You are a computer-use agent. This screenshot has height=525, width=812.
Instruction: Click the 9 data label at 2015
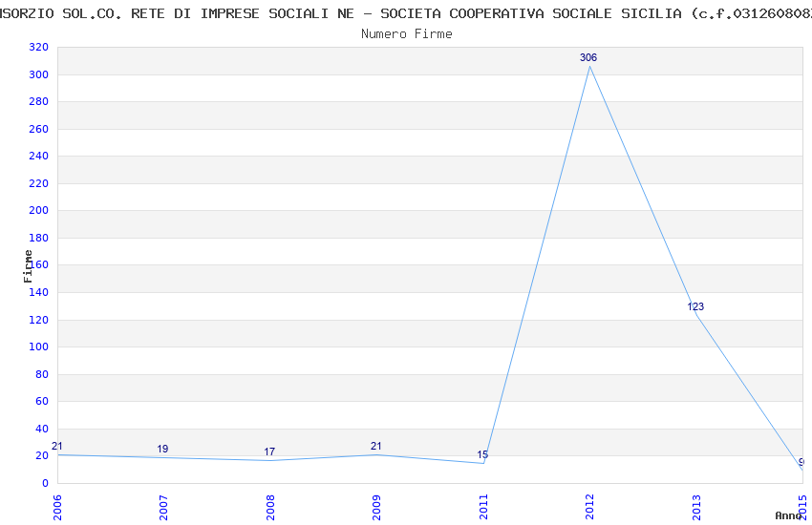801,463
